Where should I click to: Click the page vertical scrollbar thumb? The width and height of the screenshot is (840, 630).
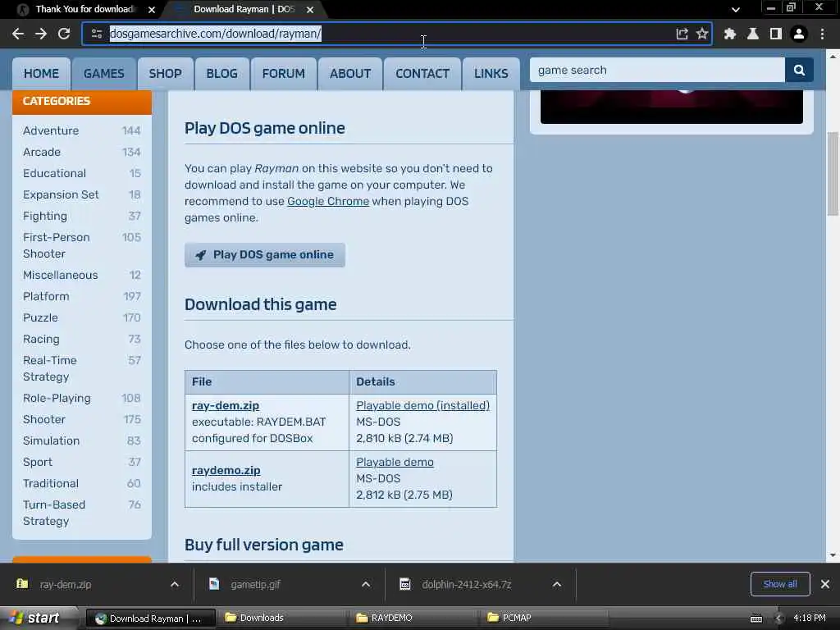tap(833, 174)
